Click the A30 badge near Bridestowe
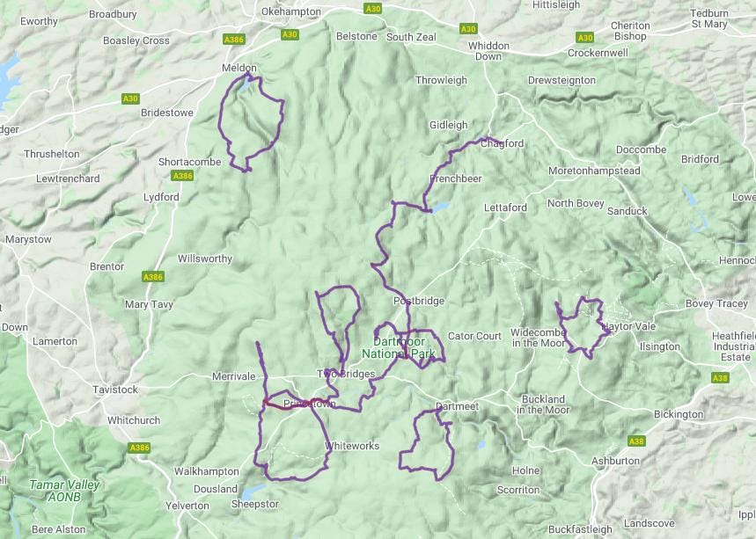This screenshot has height=539, width=756. (130, 98)
